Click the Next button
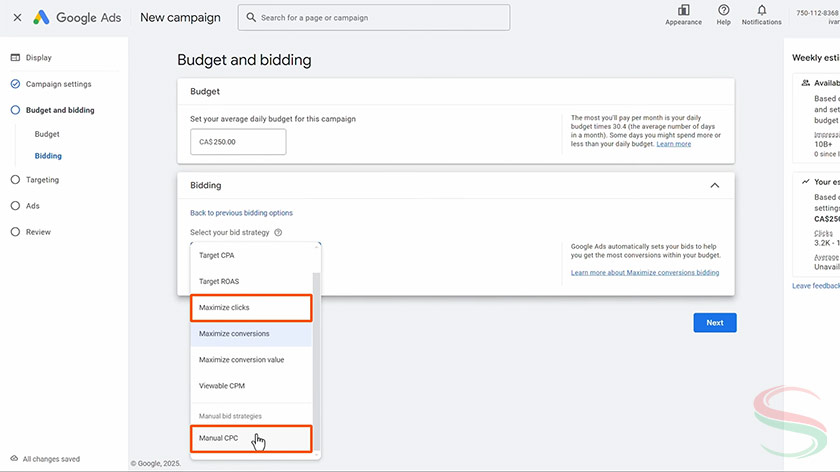Viewport: 840px width, 472px height. 714,323
